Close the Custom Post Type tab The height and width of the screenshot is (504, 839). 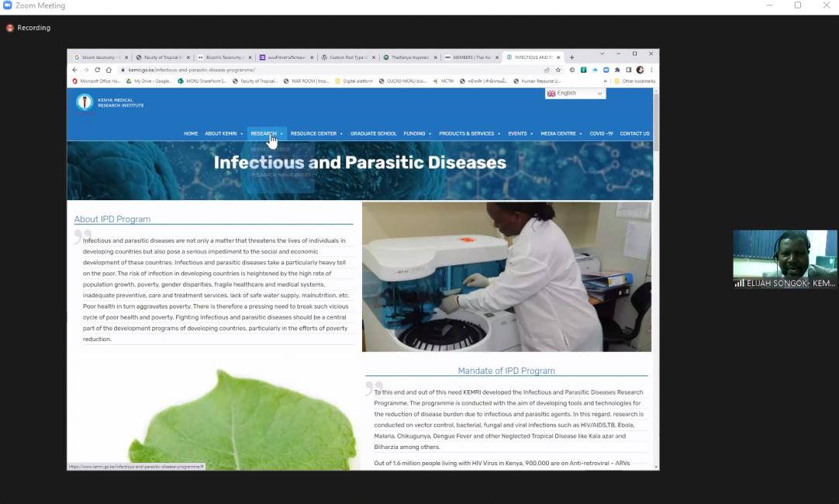374,57
